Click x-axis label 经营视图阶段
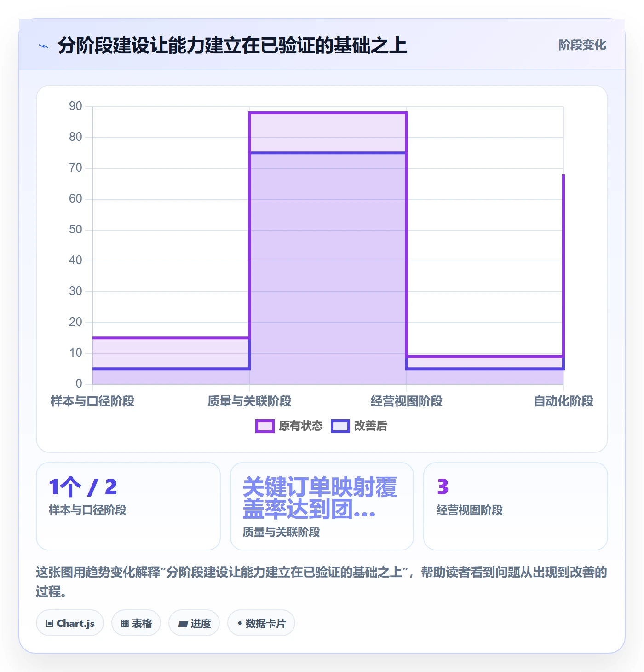The height and width of the screenshot is (672, 644). [407, 401]
